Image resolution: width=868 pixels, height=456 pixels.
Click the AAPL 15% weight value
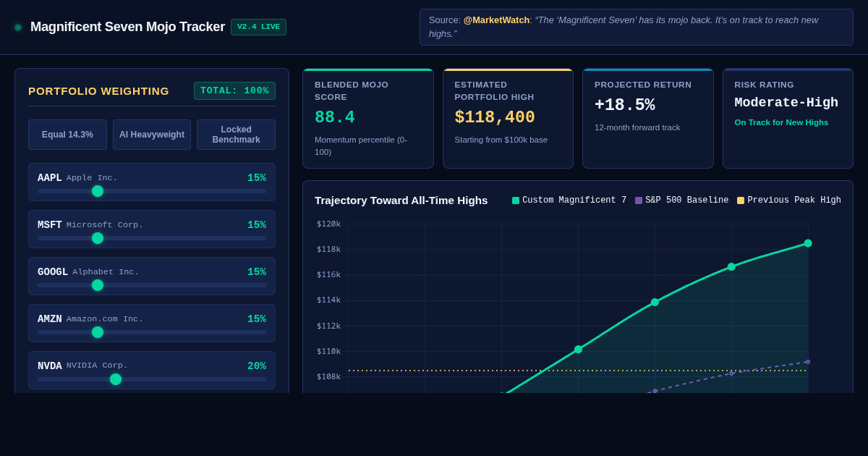(x=257, y=178)
